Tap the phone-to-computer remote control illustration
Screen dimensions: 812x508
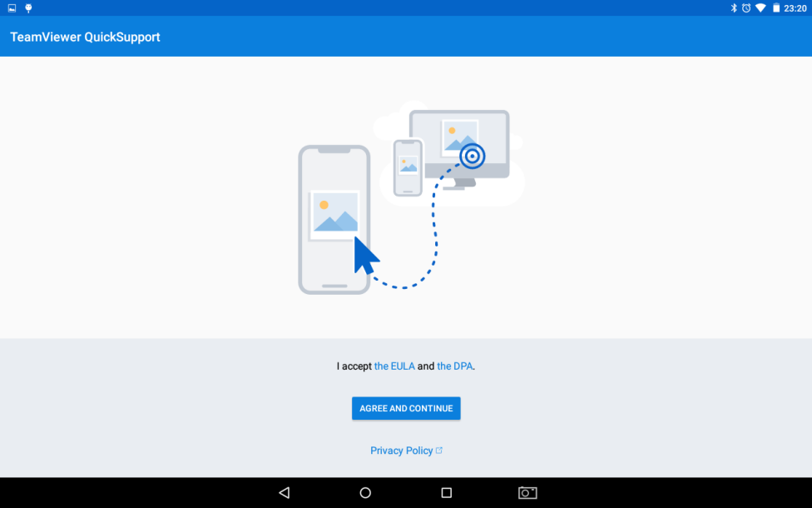411,198
